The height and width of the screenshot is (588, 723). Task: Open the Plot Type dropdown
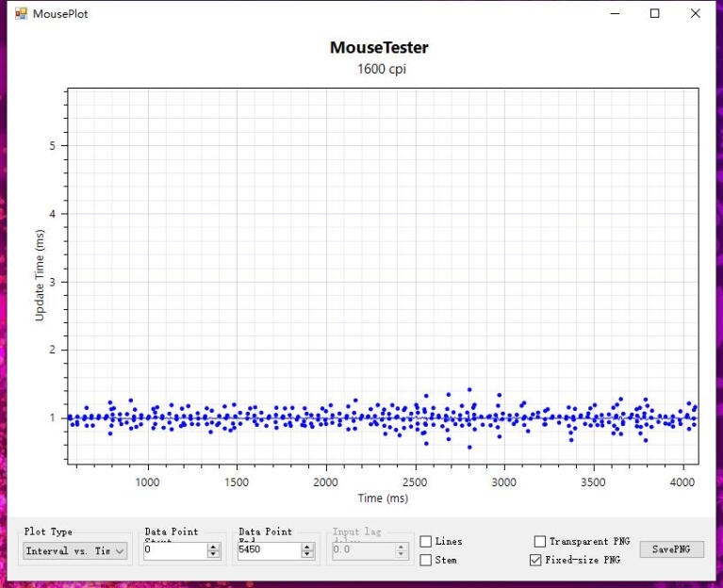75,551
